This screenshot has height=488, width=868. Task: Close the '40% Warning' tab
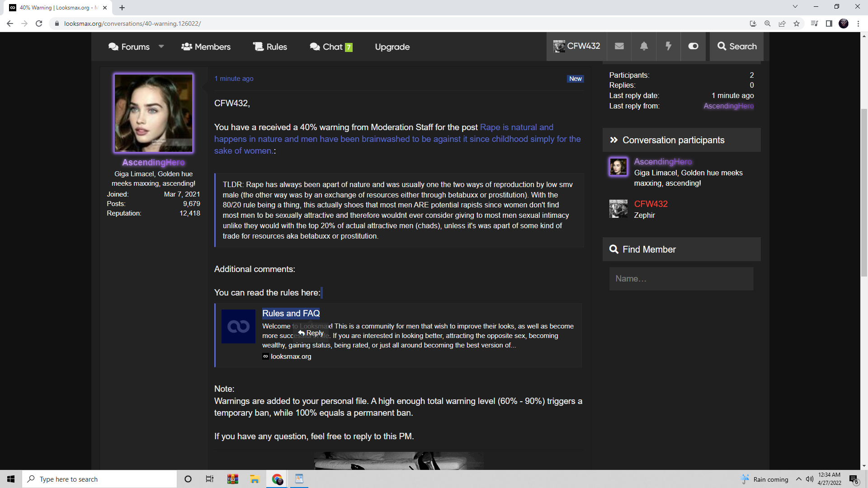click(105, 8)
